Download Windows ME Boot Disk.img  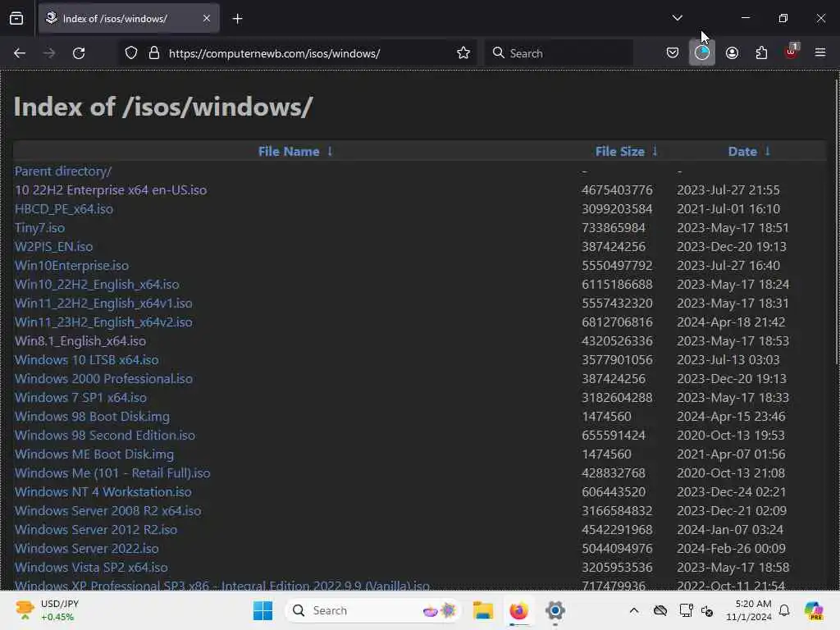(94, 454)
